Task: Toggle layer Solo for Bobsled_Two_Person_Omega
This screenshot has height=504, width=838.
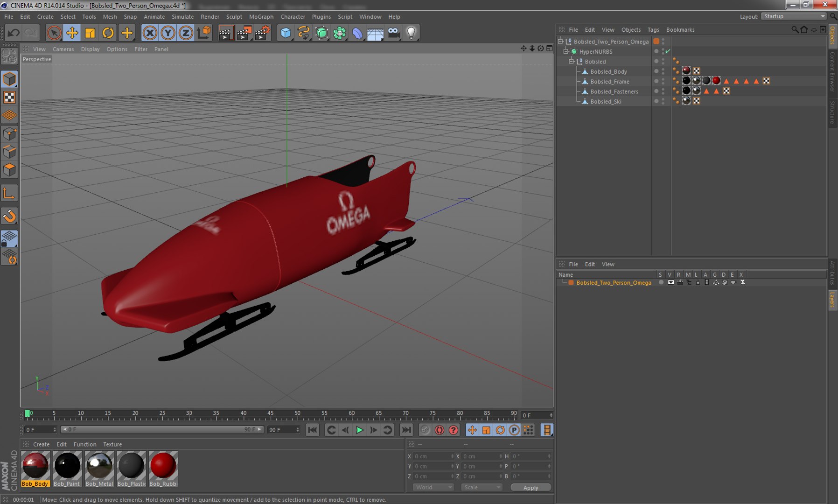Action: tap(661, 282)
